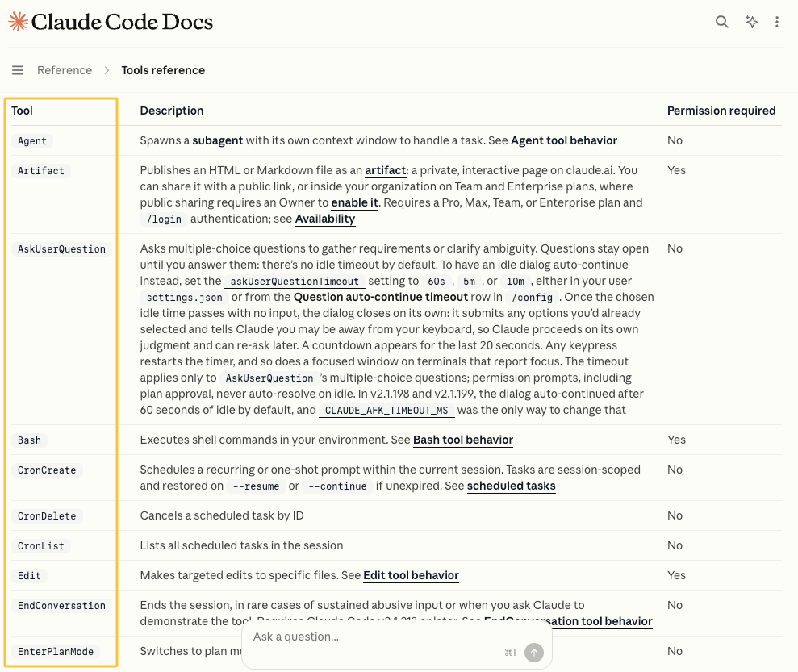Click the CLAUDE_AFK_TIMEOUT_MS code link
The width and height of the screenshot is (798, 672).
(x=386, y=411)
